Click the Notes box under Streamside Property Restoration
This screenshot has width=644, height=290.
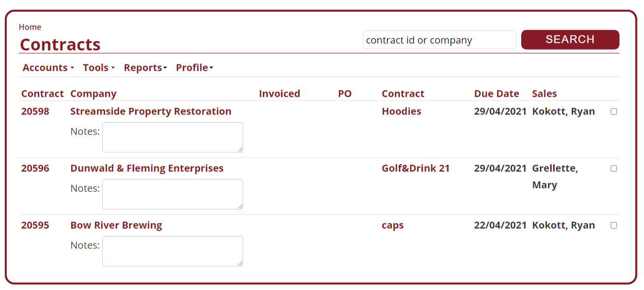pos(172,137)
